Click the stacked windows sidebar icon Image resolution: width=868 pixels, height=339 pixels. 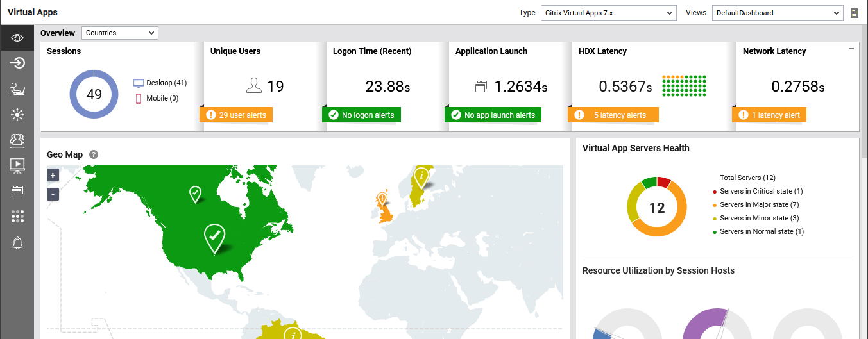coord(17,191)
